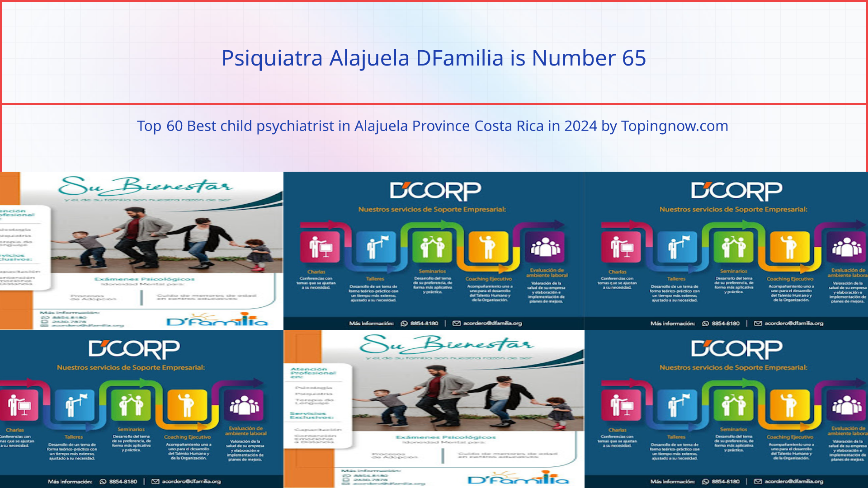This screenshot has height=488, width=868.
Task: Click the email envelope icon in the top-middle flyer footer
Action: pyautogui.click(x=457, y=323)
